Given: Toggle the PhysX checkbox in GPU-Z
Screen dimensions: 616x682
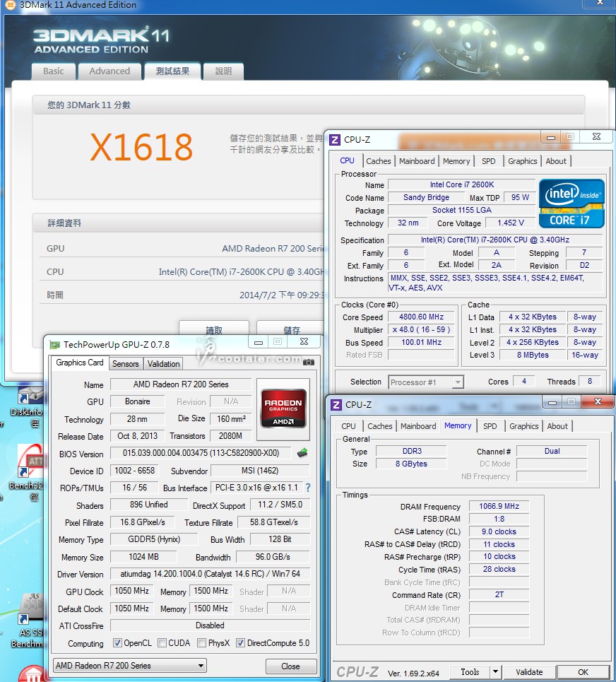Looking at the screenshot, I should coord(201,643).
